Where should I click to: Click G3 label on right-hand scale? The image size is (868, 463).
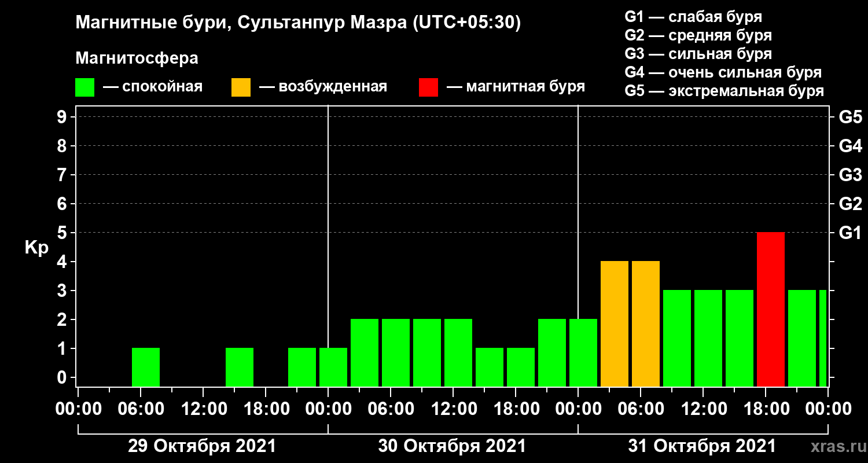pyautogui.click(x=850, y=175)
